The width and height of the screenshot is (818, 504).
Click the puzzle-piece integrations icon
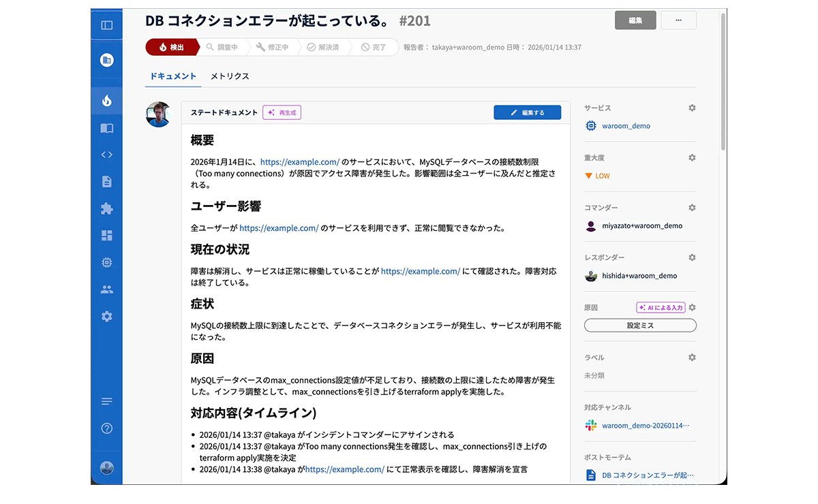[107, 208]
